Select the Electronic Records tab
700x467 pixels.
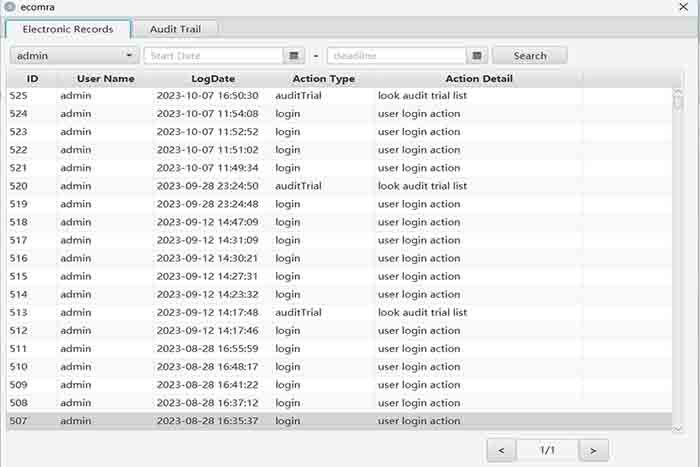[68, 29]
